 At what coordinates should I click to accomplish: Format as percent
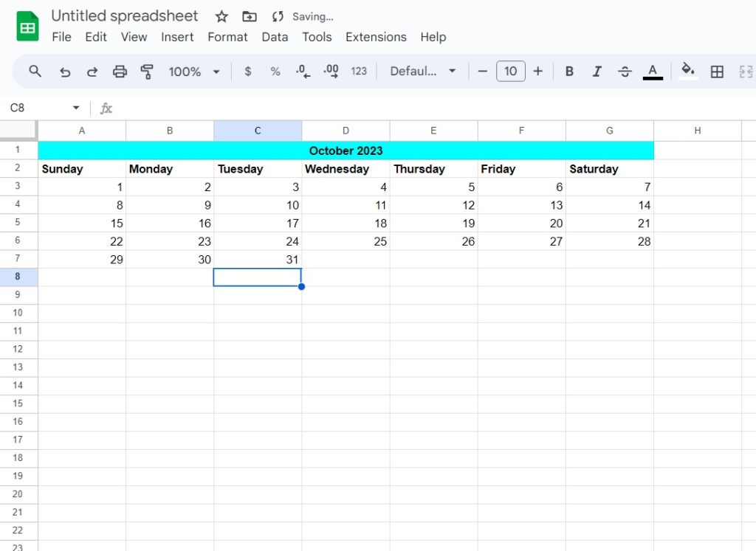pyautogui.click(x=275, y=72)
